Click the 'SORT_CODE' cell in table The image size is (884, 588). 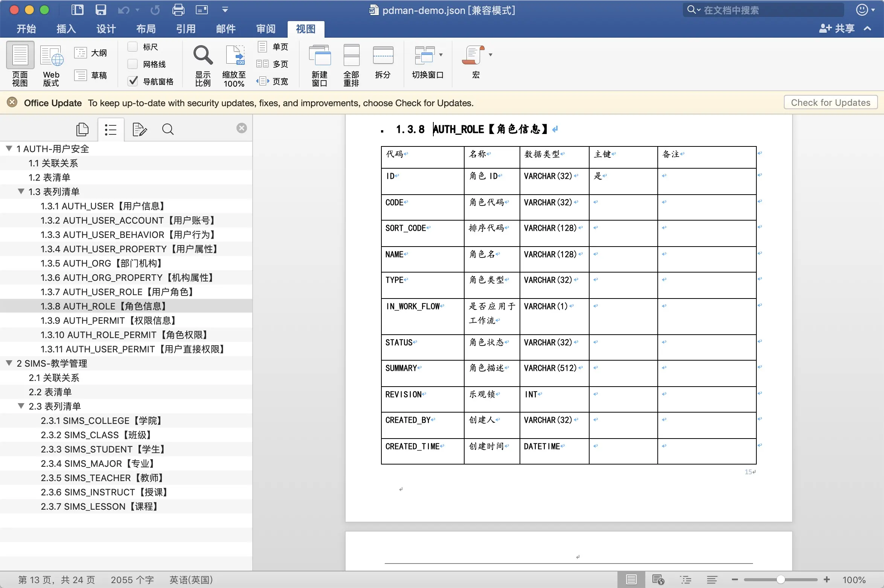[x=422, y=233]
